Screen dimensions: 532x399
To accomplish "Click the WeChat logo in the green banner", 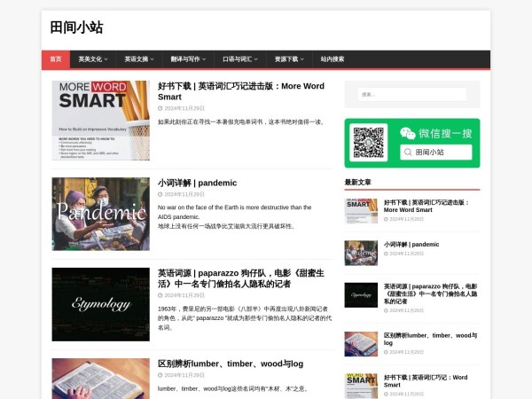I will pos(408,133).
